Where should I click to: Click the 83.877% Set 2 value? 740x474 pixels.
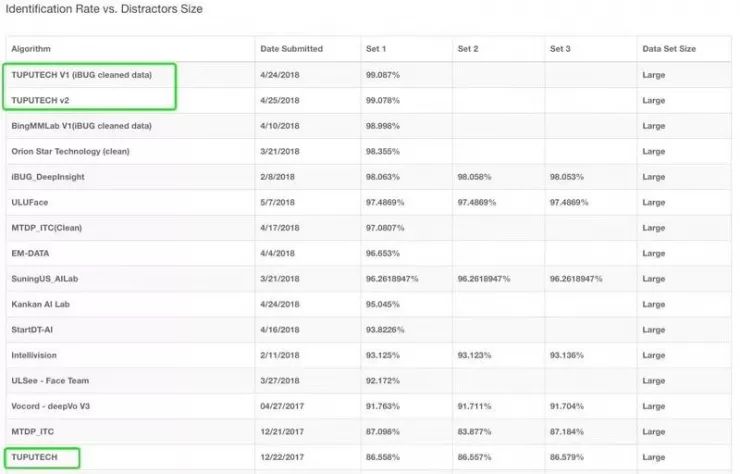point(474,432)
